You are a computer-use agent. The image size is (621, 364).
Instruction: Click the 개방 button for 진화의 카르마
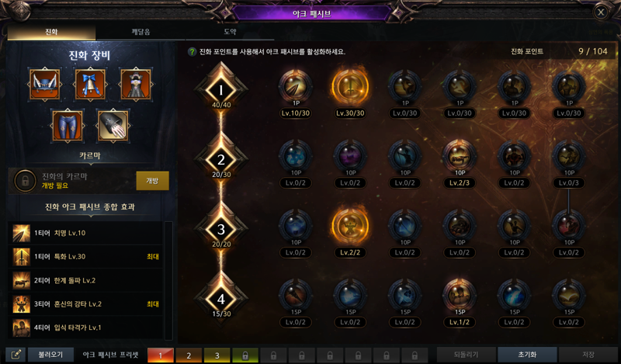[152, 181]
